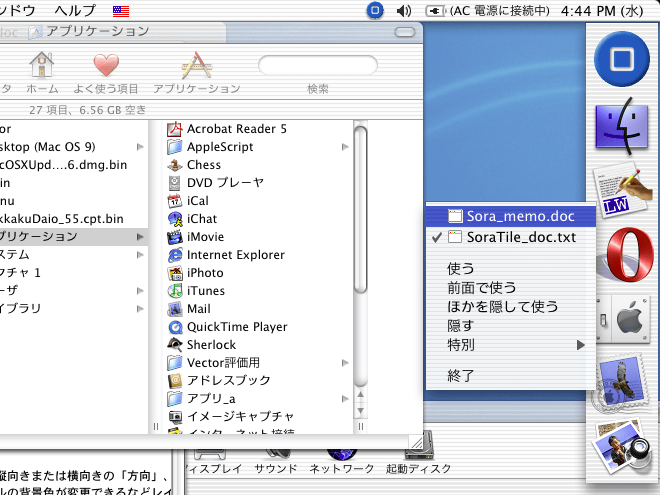Select the アプリ_a folder

tap(201, 399)
